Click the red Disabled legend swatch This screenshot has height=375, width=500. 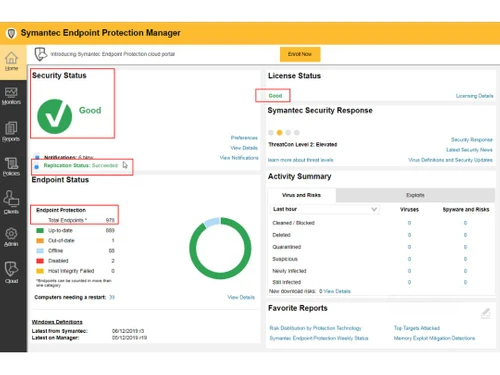pyautogui.click(x=40, y=261)
